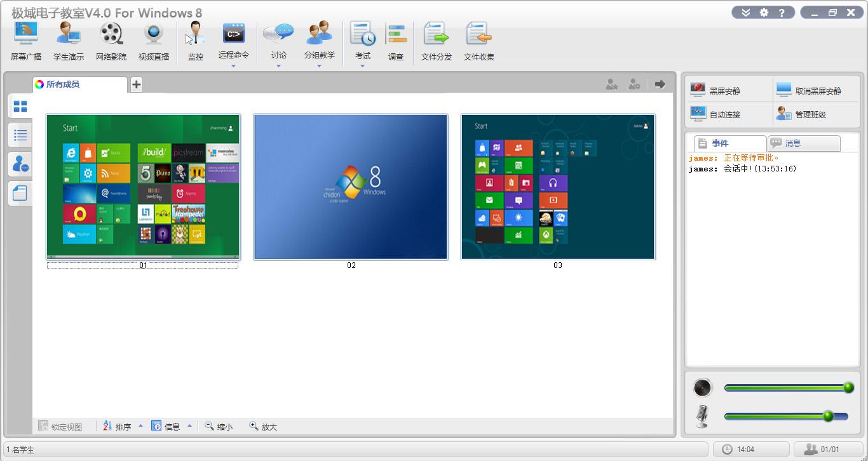Click 信息 info button
Image resolution: width=868 pixels, height=461 pixels.
[x=166, y=427]
